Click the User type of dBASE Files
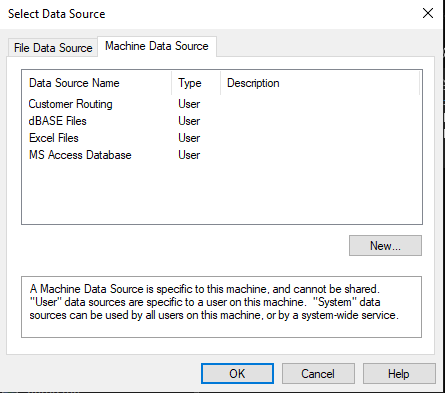 (189, 121)
